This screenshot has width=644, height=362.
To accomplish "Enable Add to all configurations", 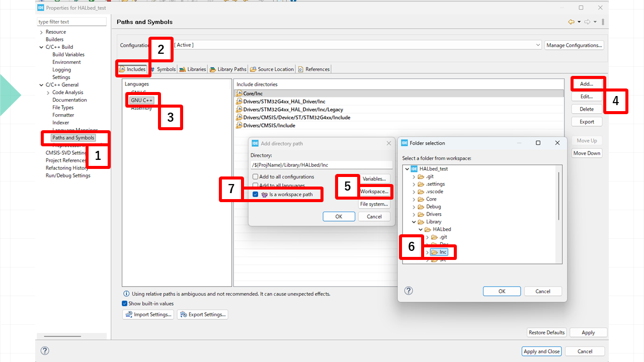I will pyautogui.click(x=256, y=177).
